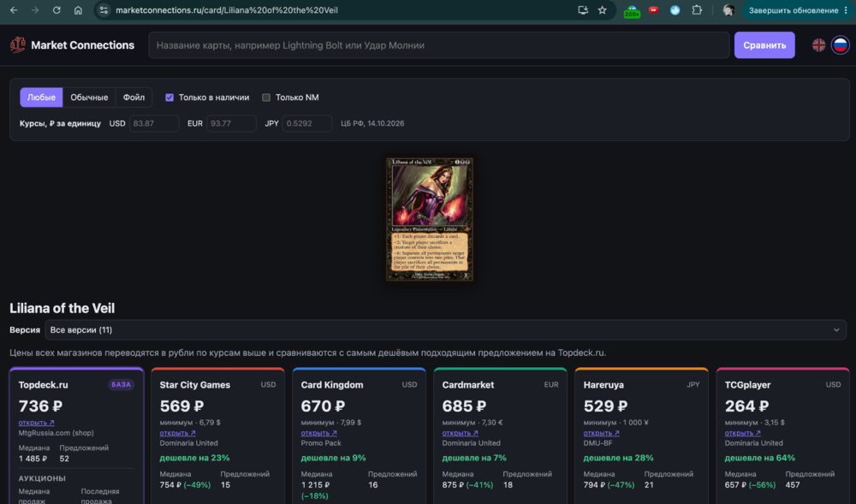This screenshot has width=856, height=504.
Task: Bookmark this page with the star icon
Action: click(x=602, y=10)
